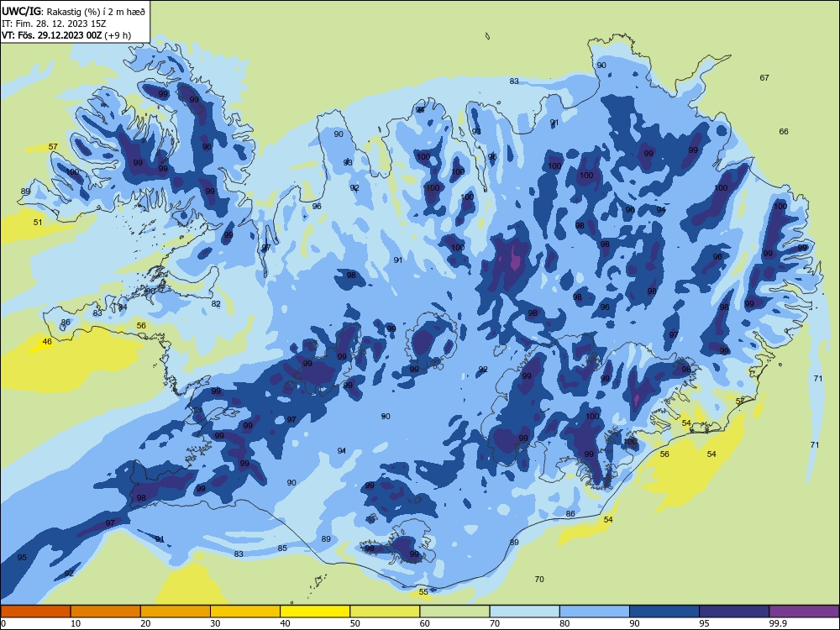Click the 70–80 pale blue legend swatch
This screenshot has height=630, width=840.
point(524,612)
